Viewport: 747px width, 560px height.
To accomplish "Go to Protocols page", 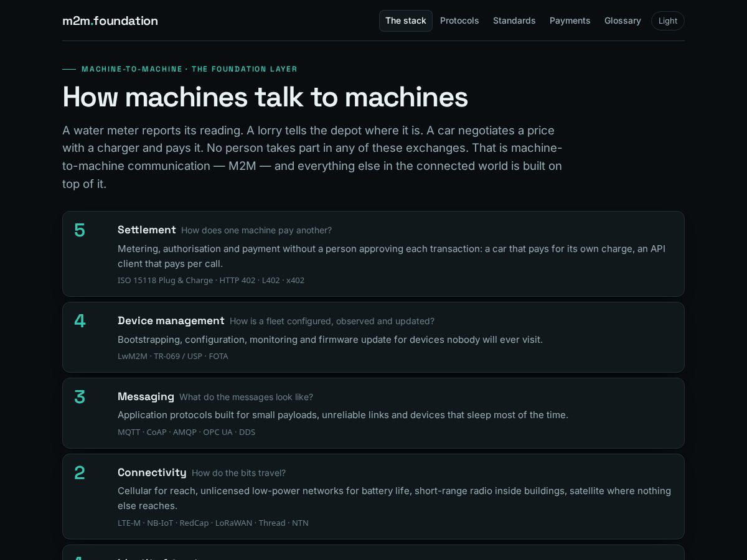I will pyautogui.click(x=459, y=21).
